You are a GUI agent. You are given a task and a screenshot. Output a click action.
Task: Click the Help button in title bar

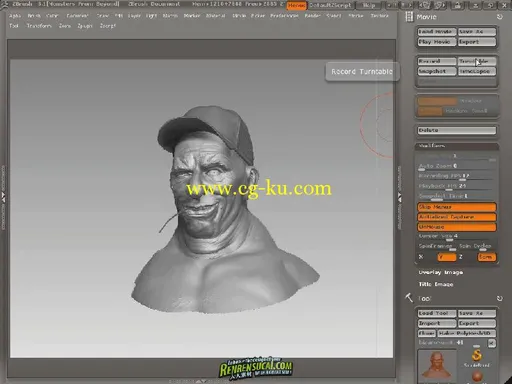(369, 5)
